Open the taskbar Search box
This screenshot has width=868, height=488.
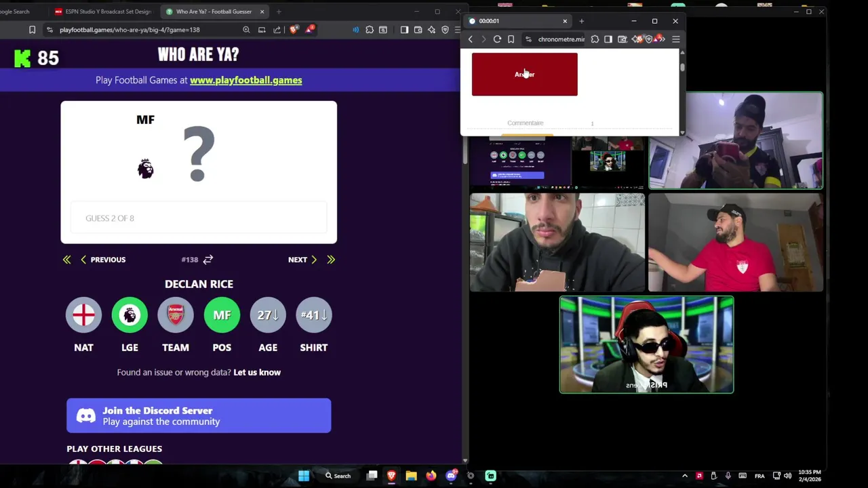[337, 476]
